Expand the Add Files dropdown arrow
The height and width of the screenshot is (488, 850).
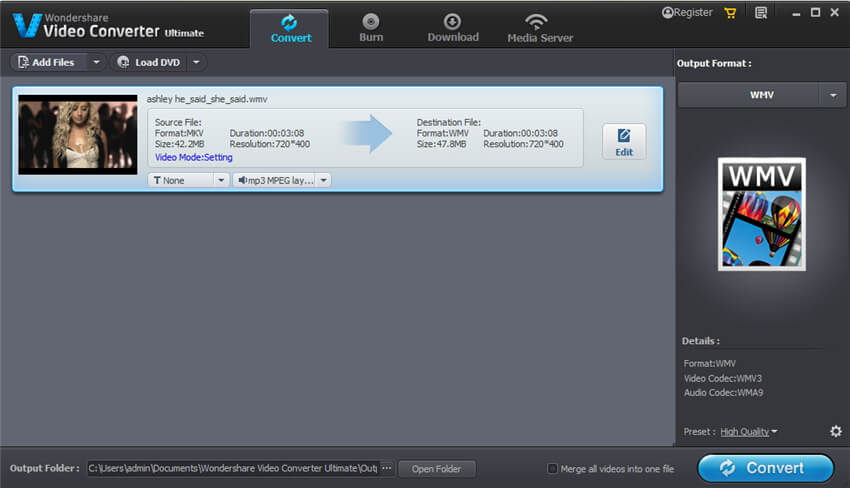96,62
